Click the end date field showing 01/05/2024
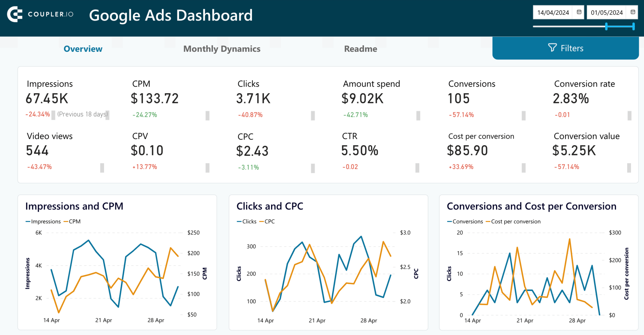The height and width of the screenshot is (335, 644). click(606, 12)
